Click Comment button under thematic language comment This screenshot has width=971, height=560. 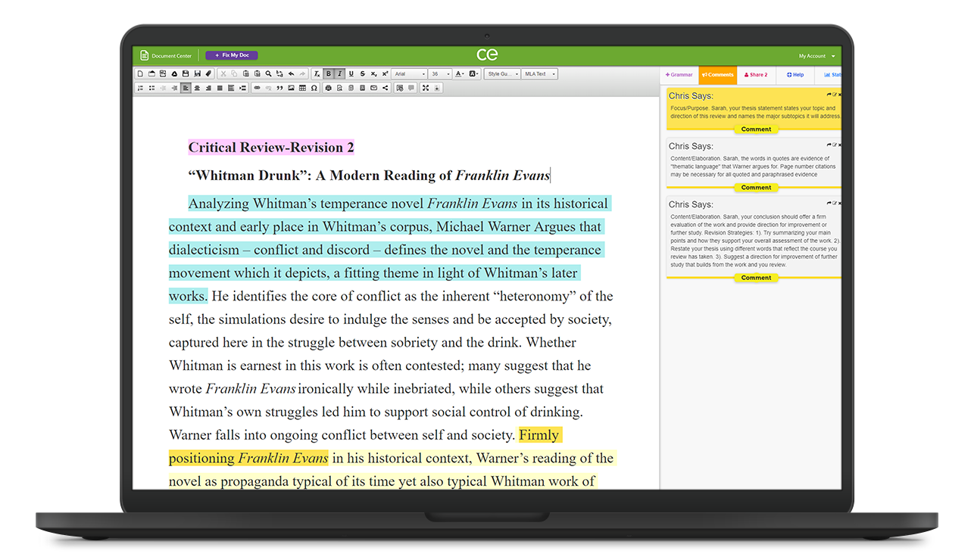tap(756, 188)
